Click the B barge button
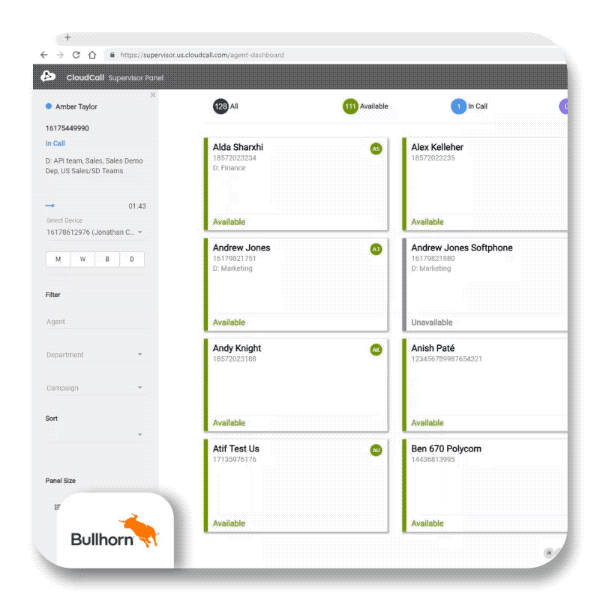 pos(107,259)
